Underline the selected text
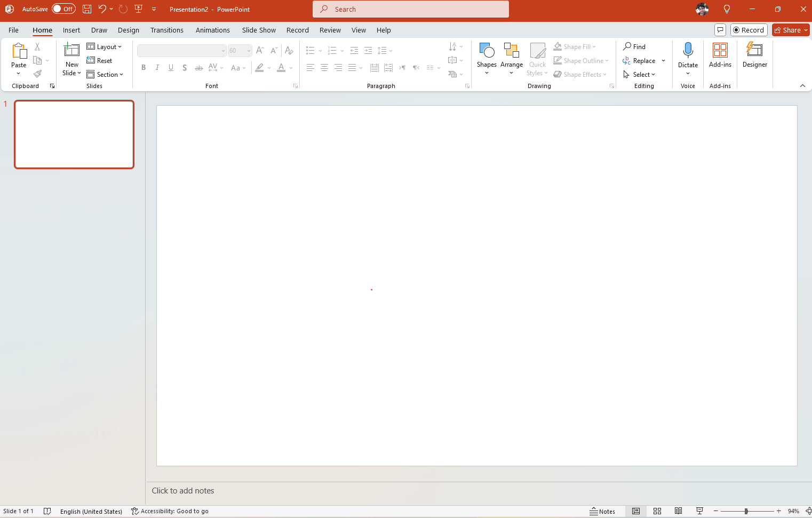 [x=171, y=68]
